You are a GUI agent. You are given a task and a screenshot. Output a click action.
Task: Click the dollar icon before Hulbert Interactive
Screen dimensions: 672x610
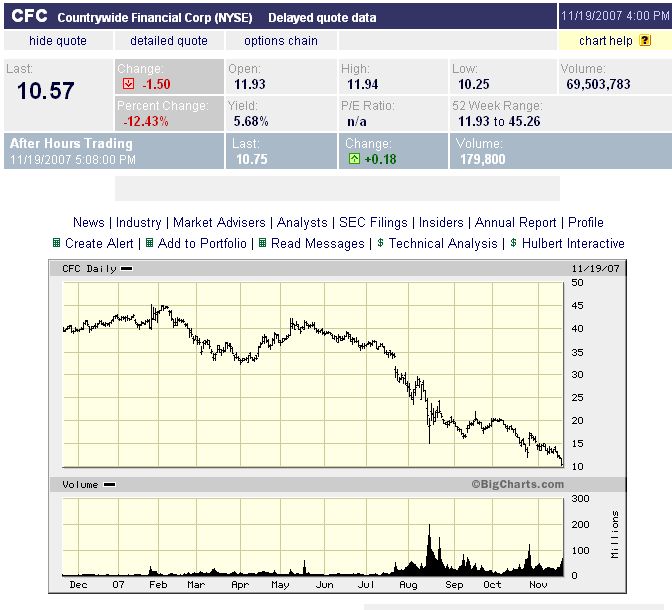pyautogui.click(x=513, y=243)
